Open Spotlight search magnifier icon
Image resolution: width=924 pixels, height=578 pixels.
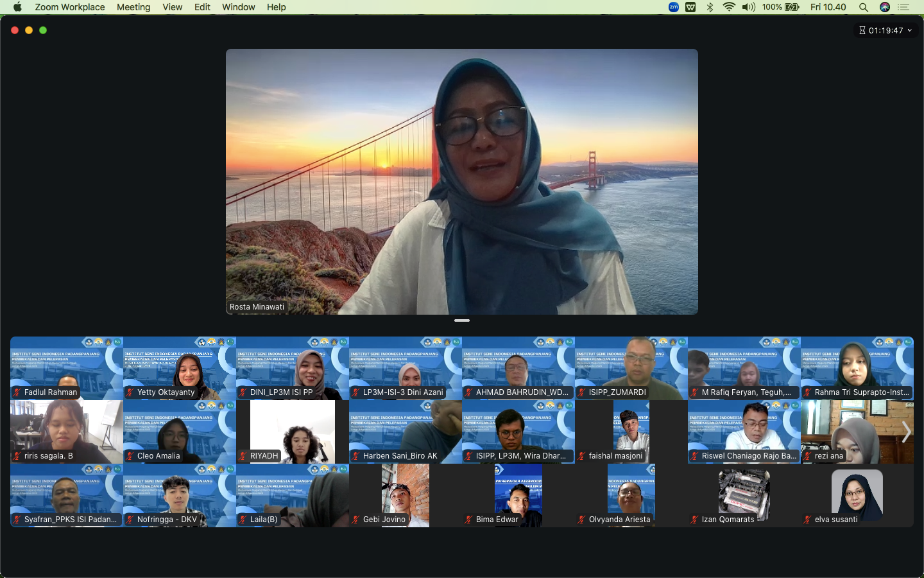point(864,7)
